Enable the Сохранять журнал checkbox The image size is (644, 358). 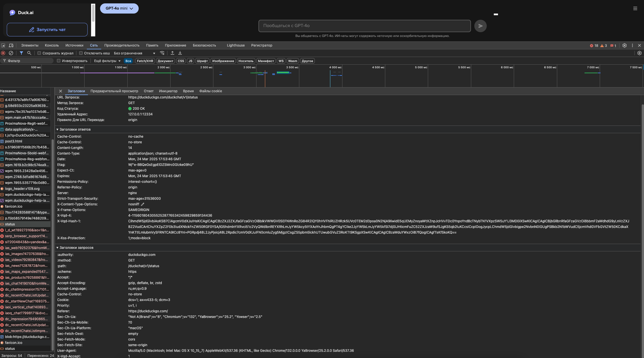[x=39, y=53]
